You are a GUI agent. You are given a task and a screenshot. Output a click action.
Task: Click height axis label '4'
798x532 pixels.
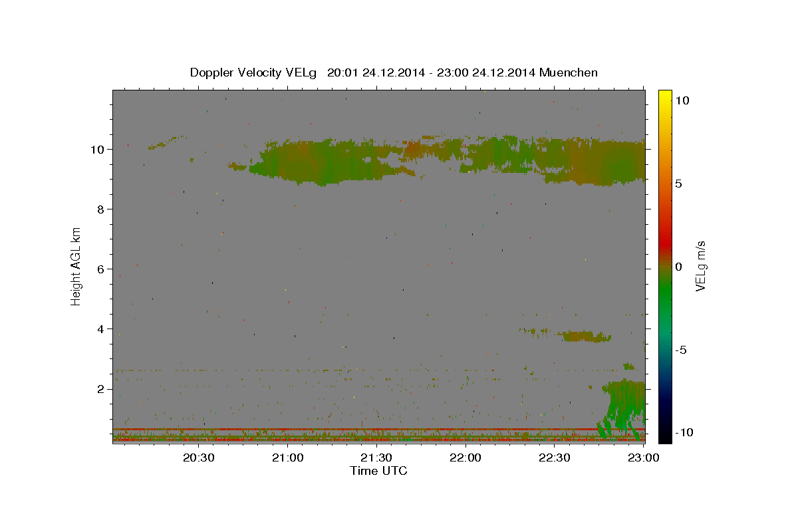click(x=100, y=329)
